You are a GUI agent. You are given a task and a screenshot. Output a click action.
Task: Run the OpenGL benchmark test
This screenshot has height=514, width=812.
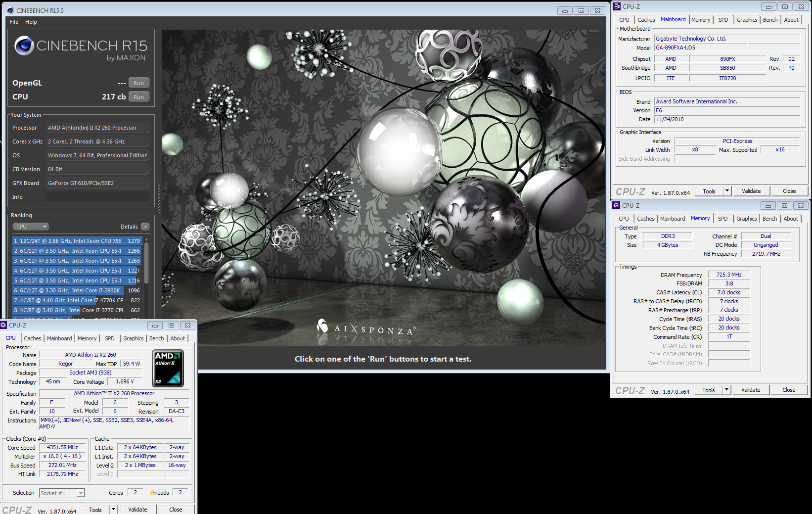tap(139, 83)
